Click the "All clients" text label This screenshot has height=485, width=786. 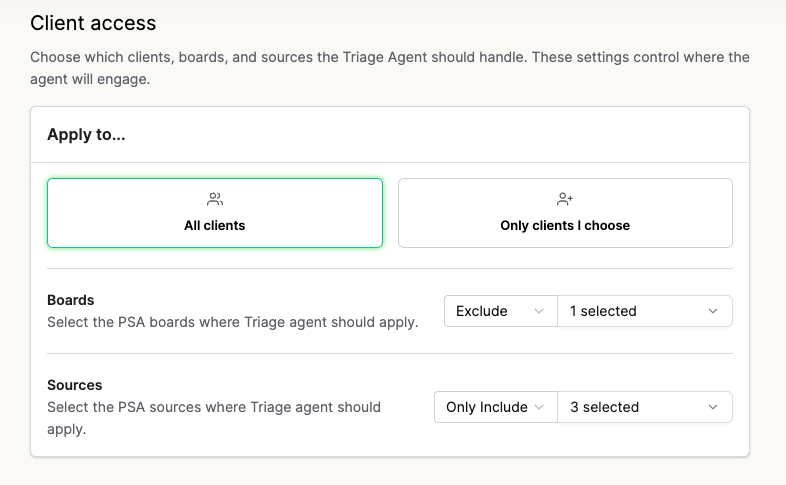(x=214, y=226)
